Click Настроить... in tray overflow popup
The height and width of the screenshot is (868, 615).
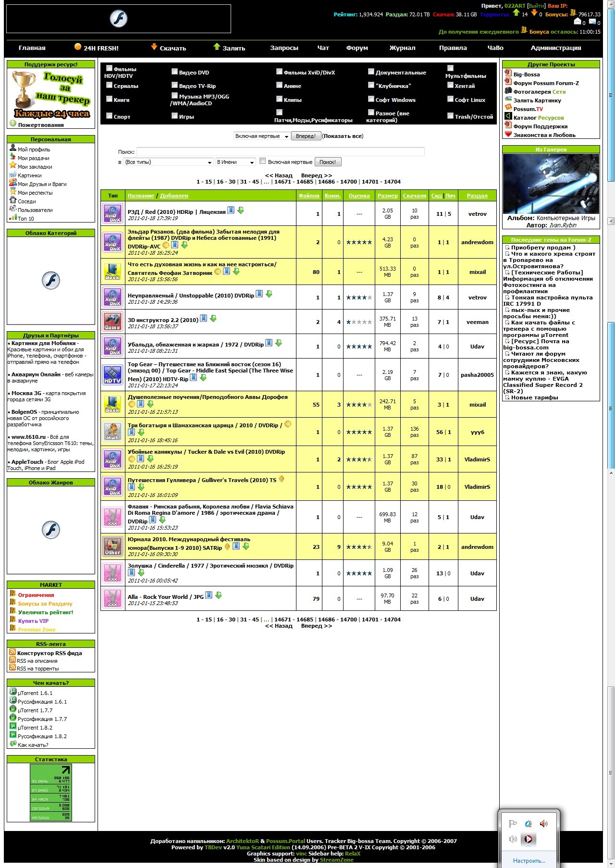coord(529,861)
